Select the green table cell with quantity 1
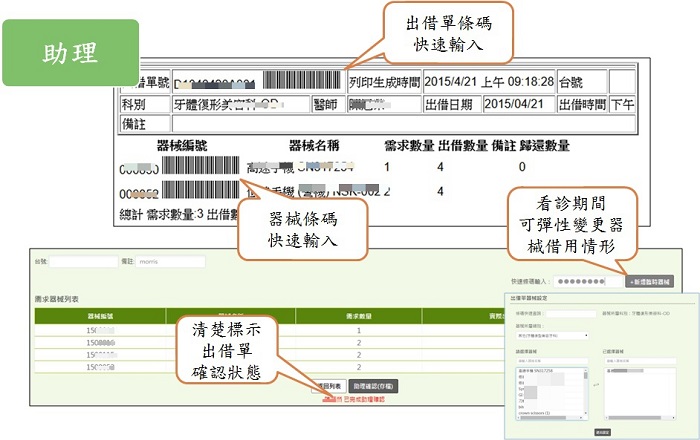 pos(358,331)
